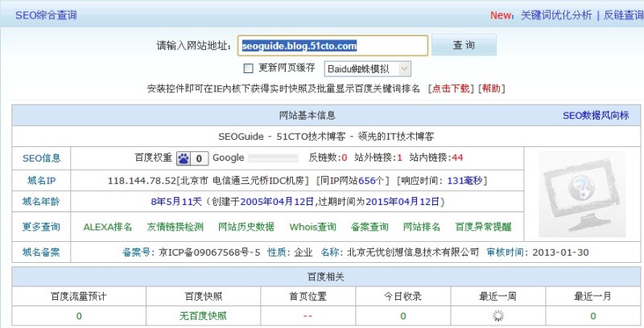
Task: Click the 京ICP备09067568号-5 record number
Action: (209, 252)
